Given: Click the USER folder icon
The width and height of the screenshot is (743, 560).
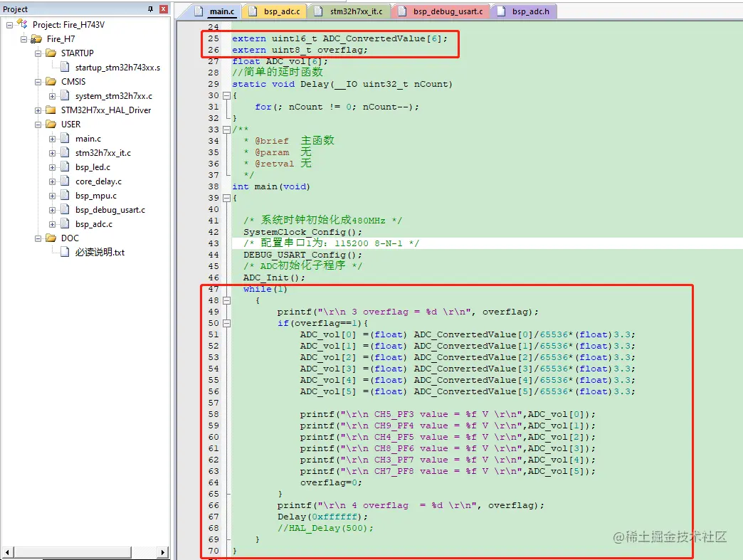Looking at the screenshot, I should click(x=51, y=124).
